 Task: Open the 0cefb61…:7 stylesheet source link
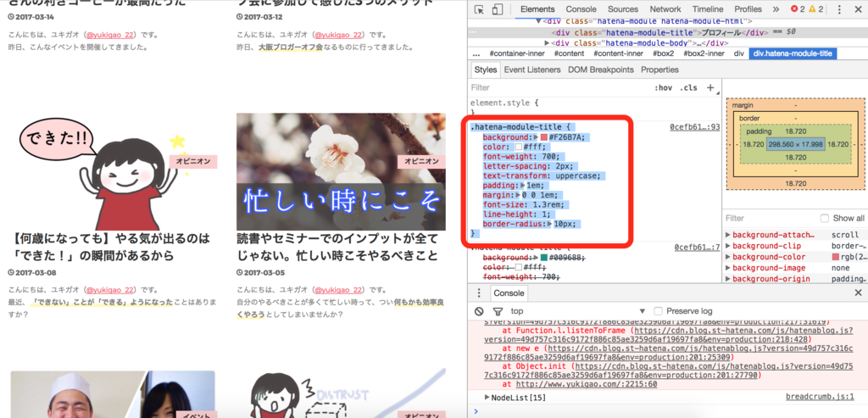[x=697, y=248]
